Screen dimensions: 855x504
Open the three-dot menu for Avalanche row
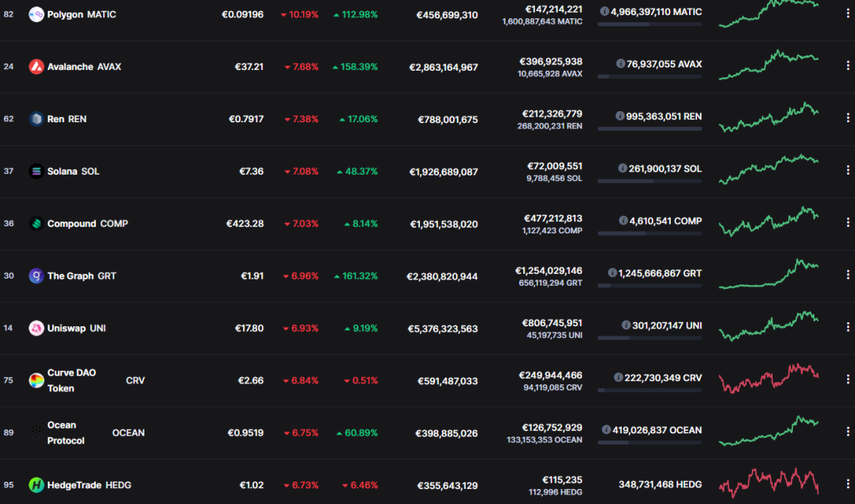(x=847, y=65)
